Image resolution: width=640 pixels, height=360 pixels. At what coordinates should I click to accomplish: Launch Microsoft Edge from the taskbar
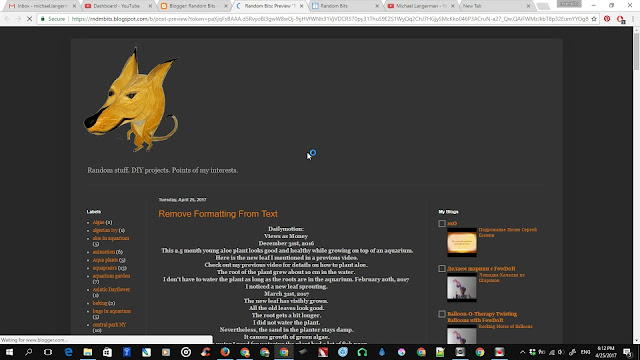click(68, 352)
